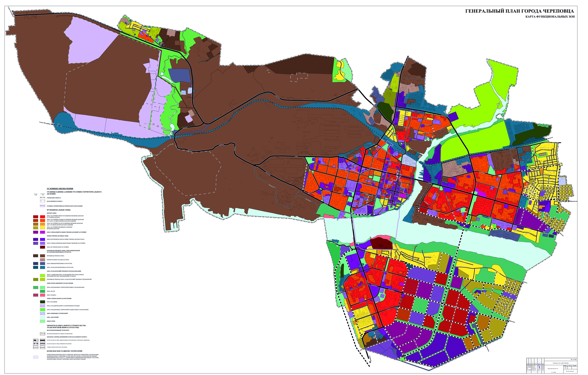Click 'ЖЕЛЕЗНОДОРОЖНЫЙ ТРАНСПОРТ' legend subheading
588x375 pixels.
point(58,330)
